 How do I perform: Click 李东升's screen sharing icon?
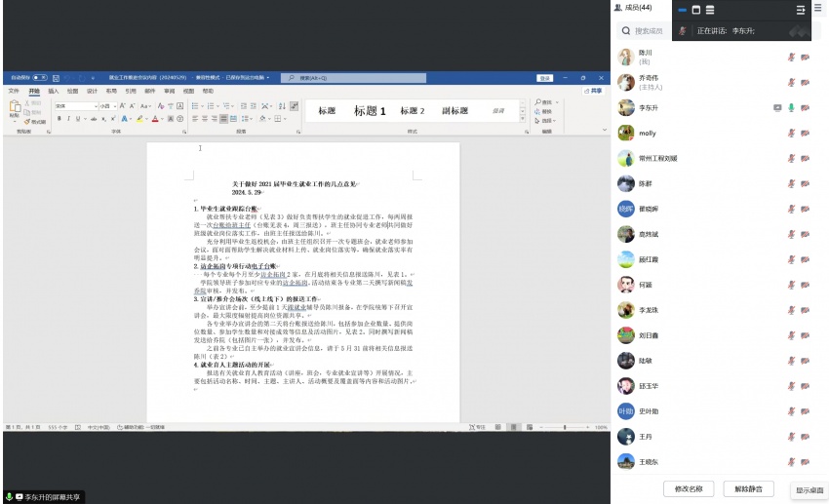(x=777, y=107)
